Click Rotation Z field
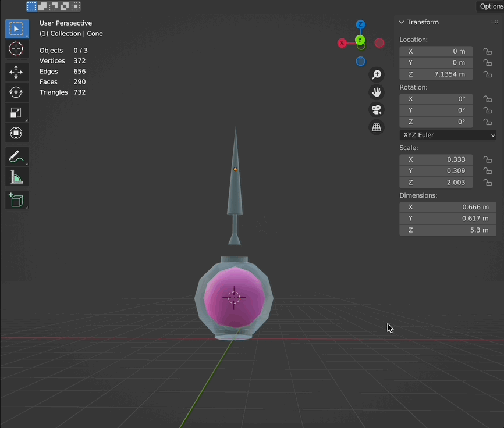This screenshot has width=504, height=428. tap(436, 122)
